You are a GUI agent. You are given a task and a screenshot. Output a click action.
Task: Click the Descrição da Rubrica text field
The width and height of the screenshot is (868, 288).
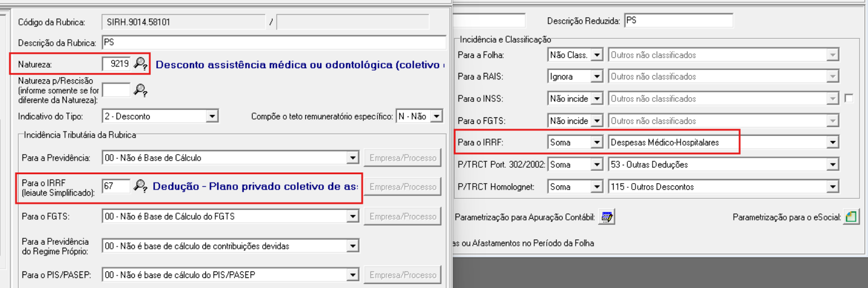pos(273,43)
